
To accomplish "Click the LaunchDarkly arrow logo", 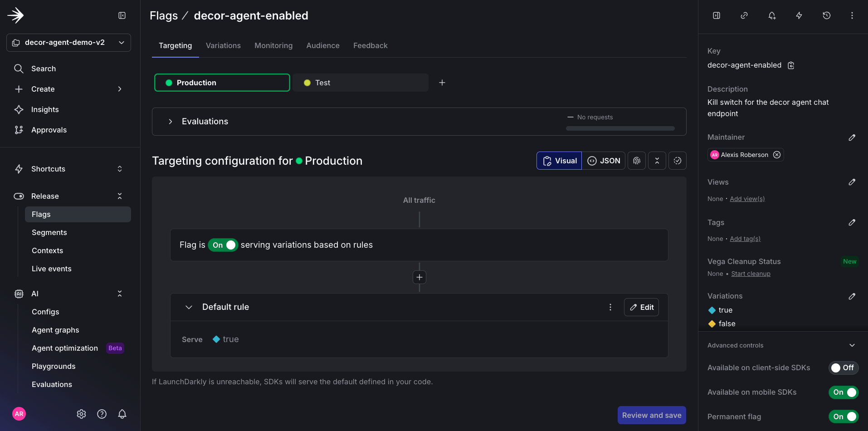I will click(x=15, y=15).
